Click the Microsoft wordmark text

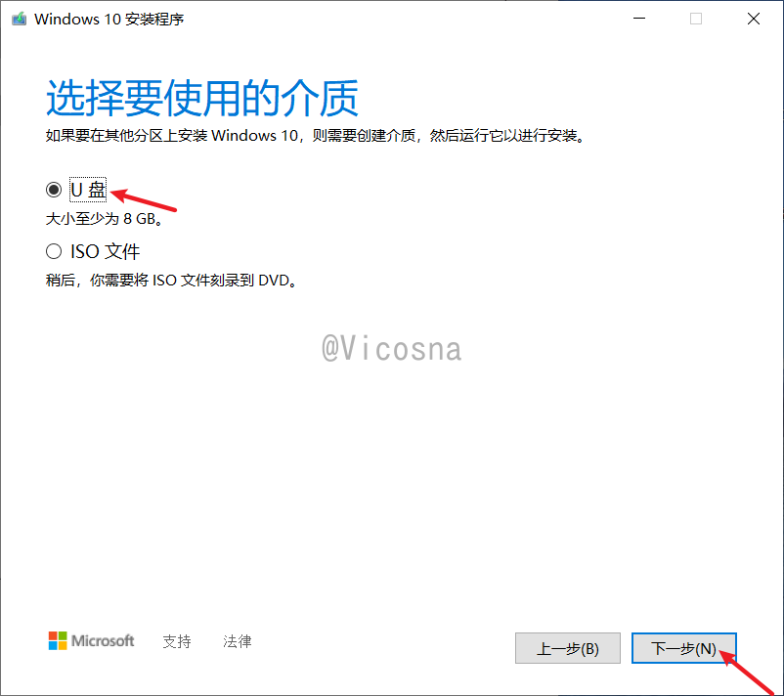103,640
